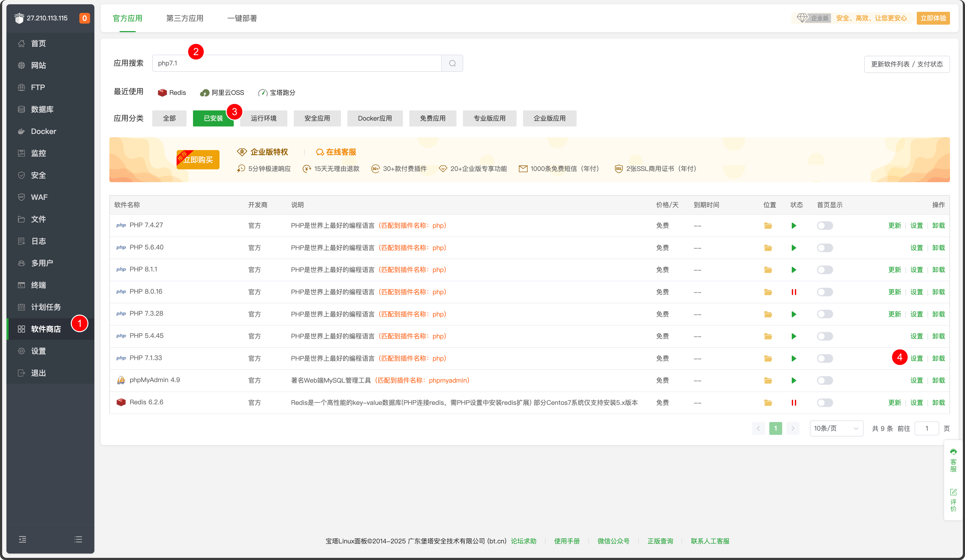
Task: Go to previous page arrow
Action: point(758,428)
